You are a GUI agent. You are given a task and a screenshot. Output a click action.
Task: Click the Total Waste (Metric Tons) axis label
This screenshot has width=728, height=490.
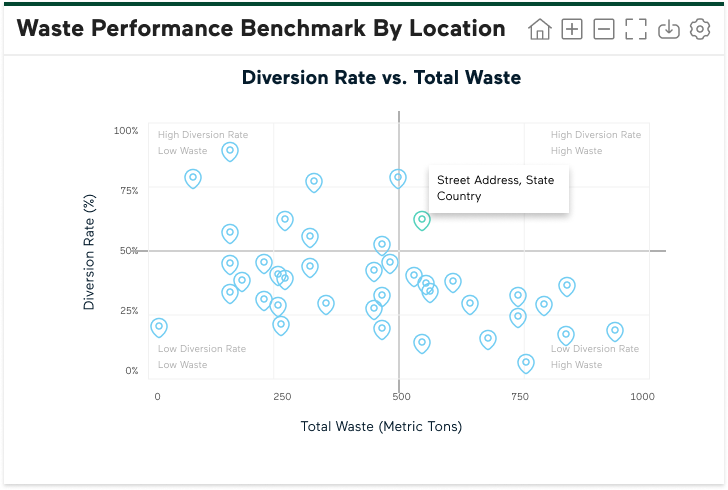(381, 426)
